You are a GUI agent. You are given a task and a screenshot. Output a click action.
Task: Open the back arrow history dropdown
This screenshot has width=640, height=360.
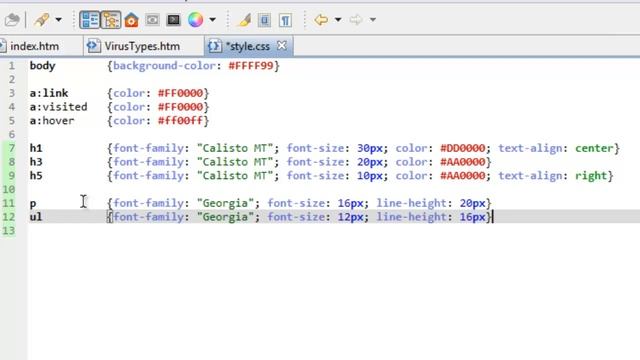[338, 20]
